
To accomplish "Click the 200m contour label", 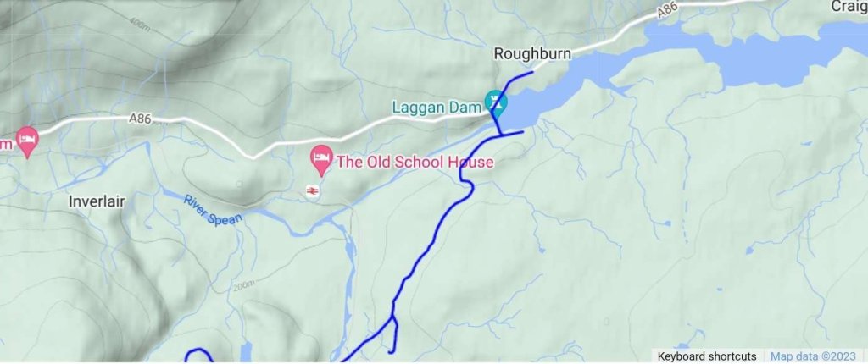I will pyautogui.click(x=243, y=285).
